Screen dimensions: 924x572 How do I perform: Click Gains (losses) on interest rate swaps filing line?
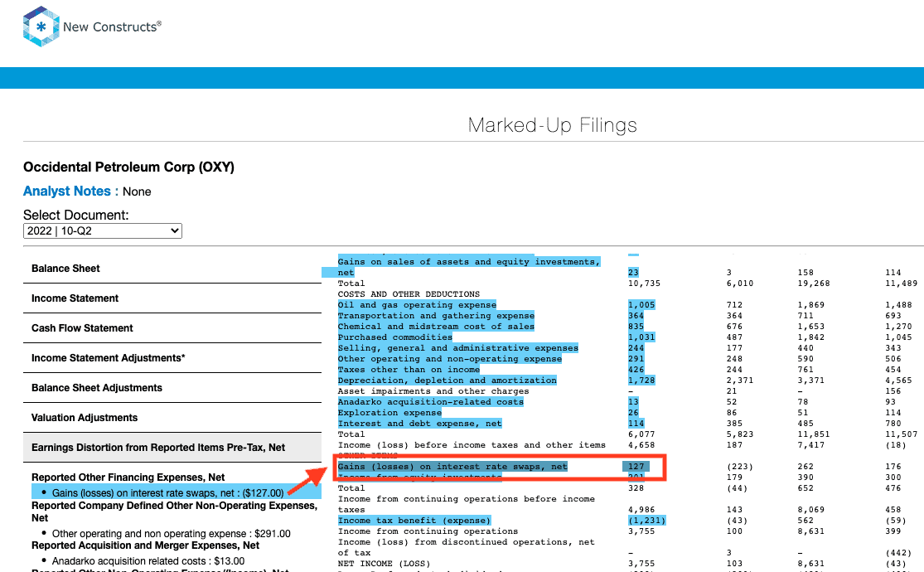[452, 467]
